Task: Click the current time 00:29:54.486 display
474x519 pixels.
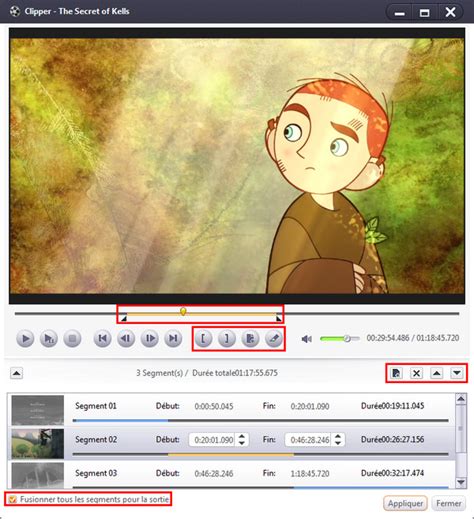Action: coord(388,338)
